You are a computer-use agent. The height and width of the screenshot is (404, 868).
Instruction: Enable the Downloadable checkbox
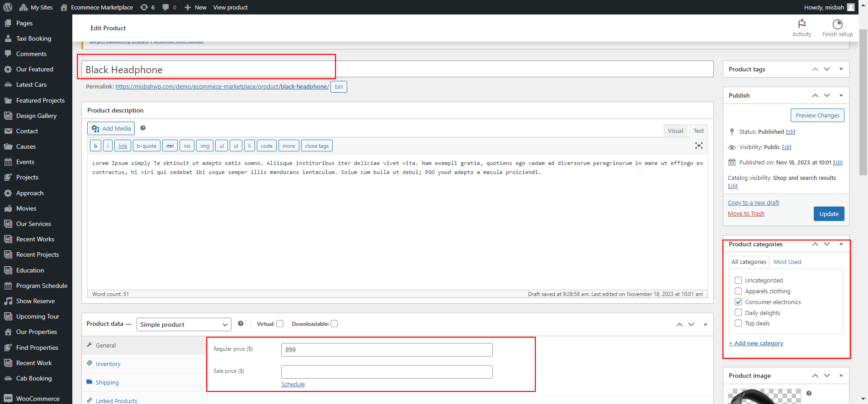pyautogui.click(x=334, y=324)
